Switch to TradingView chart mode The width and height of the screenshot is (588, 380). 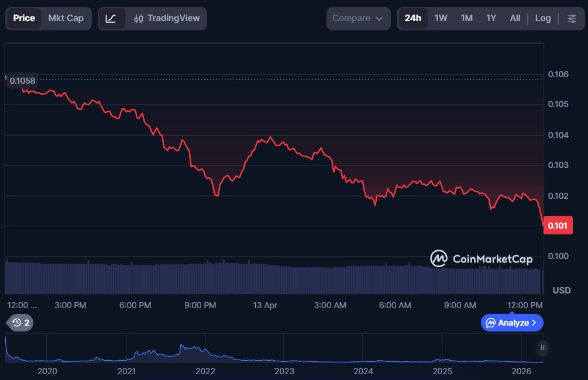click(x=167, y=18)
